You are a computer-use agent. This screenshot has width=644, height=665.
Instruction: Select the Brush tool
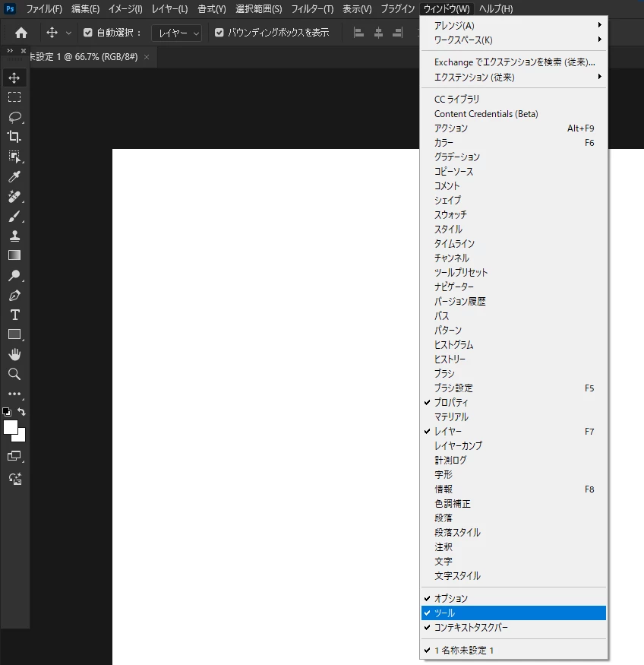[x=14, y=217]
